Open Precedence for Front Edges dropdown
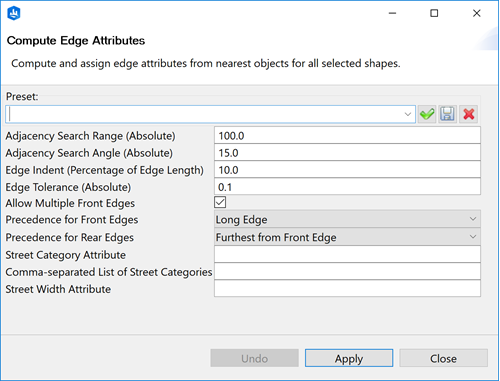The height and width of the screenshot is (381, 500). pos(347,219)
